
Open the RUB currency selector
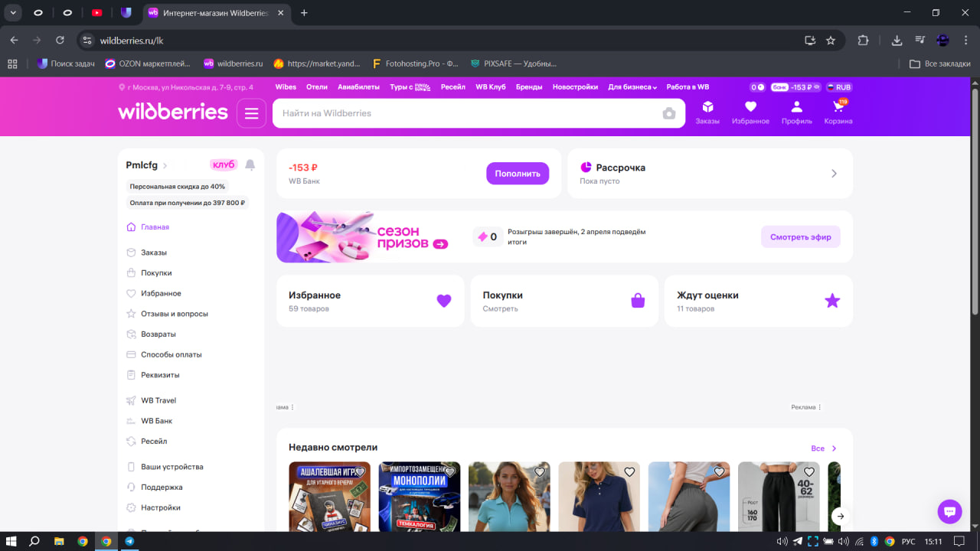(x=838, y=87)
